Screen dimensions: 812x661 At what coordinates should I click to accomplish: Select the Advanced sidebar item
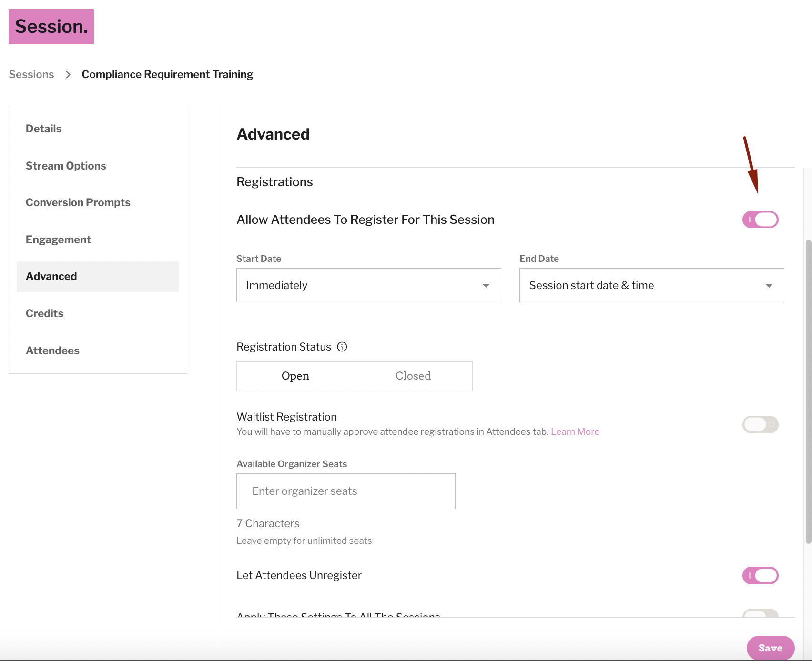[98, 276]
